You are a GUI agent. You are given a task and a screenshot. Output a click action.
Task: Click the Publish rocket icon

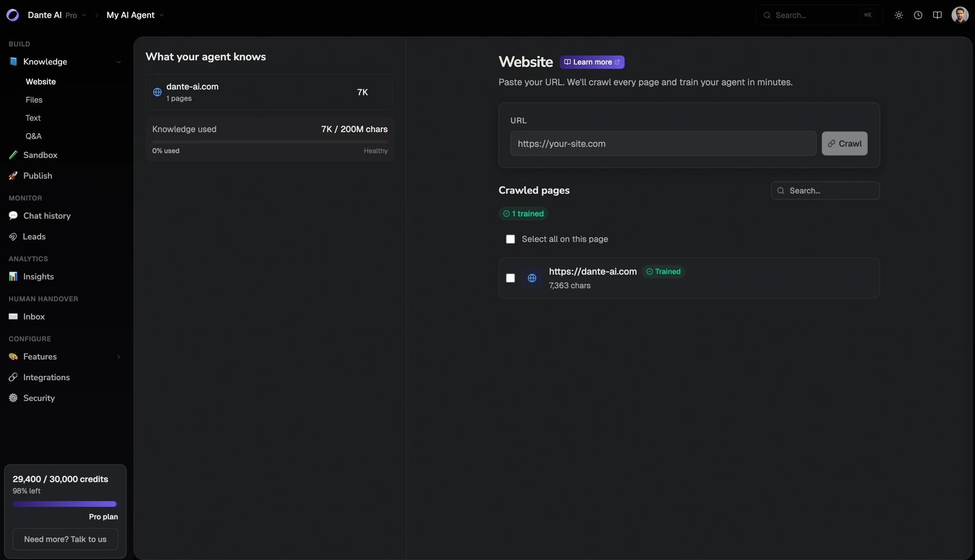(13, 175)
